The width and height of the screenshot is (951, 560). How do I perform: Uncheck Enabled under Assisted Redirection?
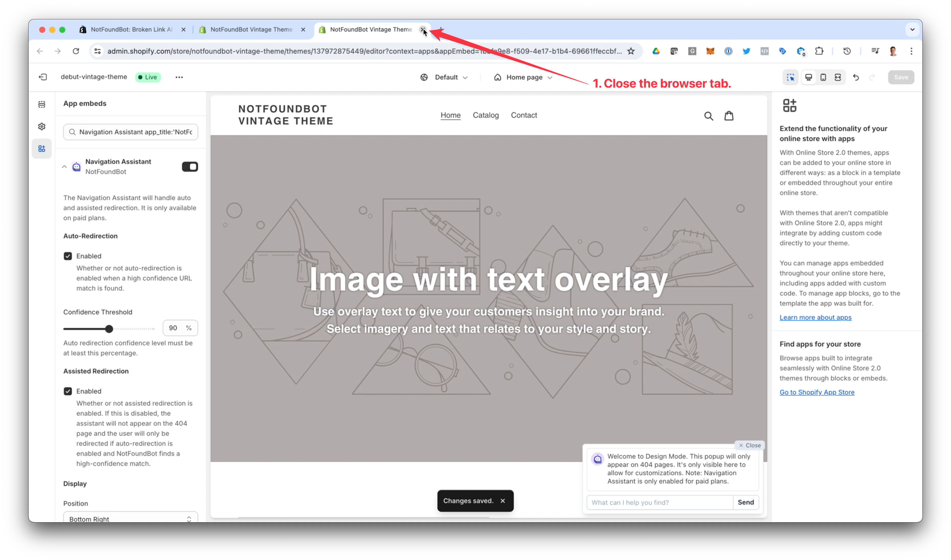click(x=68, y=391)
